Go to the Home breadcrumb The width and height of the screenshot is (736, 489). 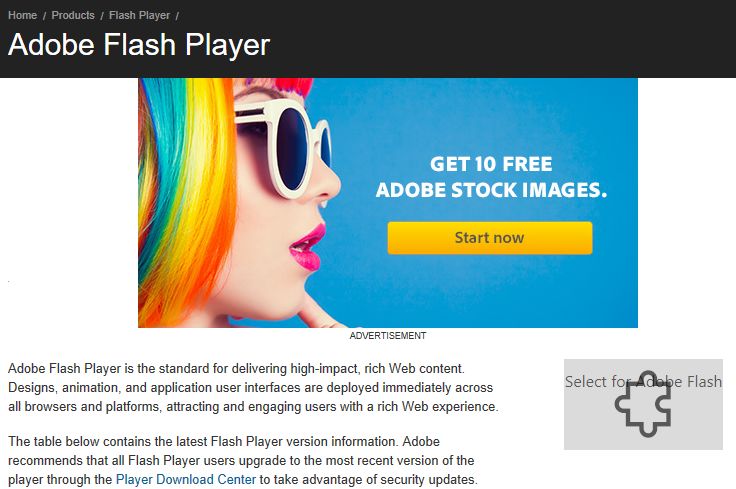click(23, 15)
